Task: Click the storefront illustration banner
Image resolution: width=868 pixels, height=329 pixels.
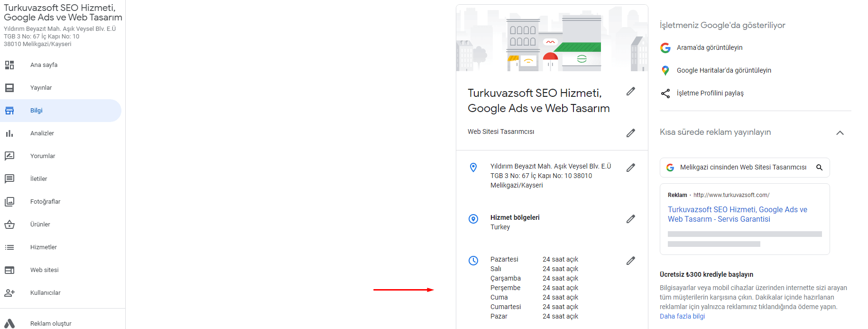Action: pyautogui.click(x=552, y=38)
